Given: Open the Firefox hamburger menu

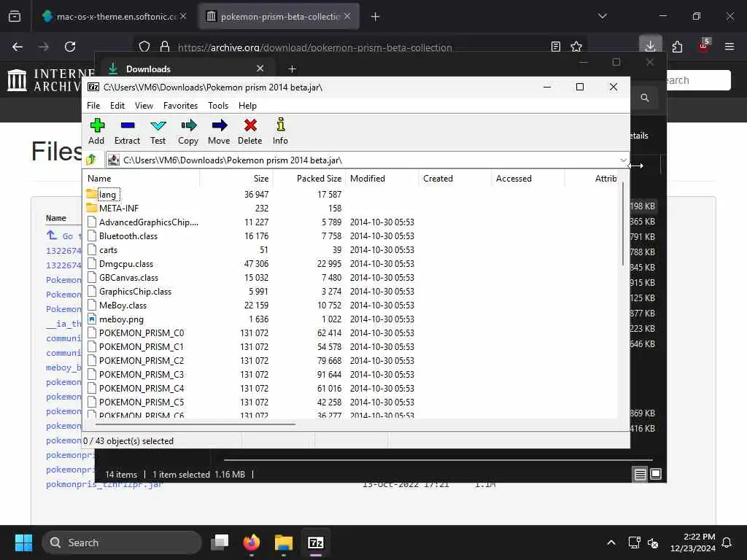Looking at the screenshot, I should click(729, 47).
